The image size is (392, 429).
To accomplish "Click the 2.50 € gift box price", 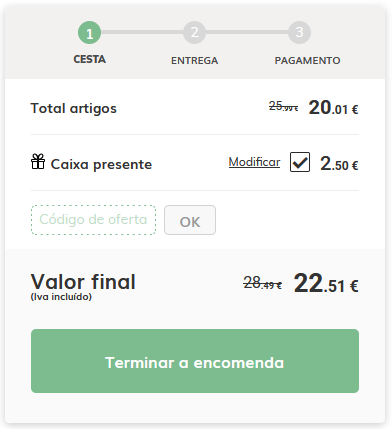I will [x=339, y=164].
